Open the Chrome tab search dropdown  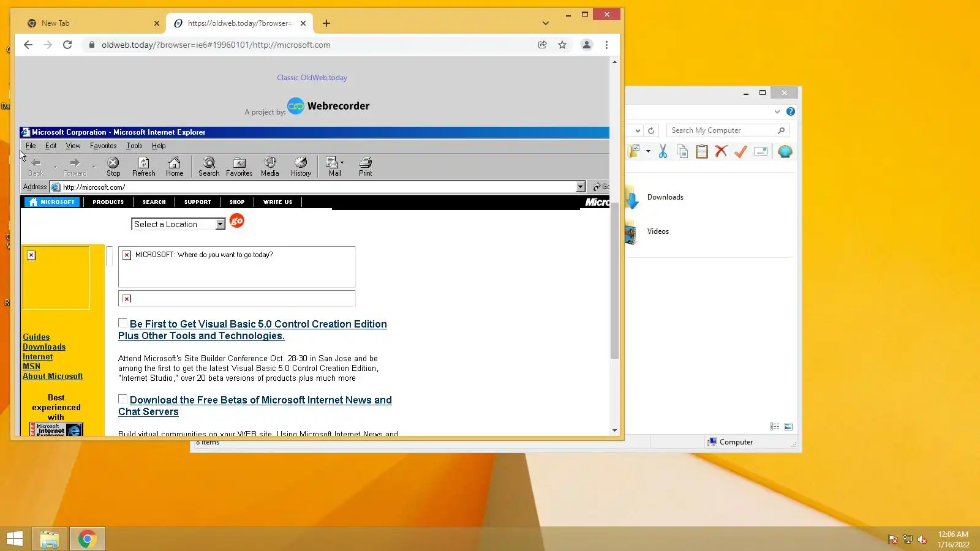point(545,23)
